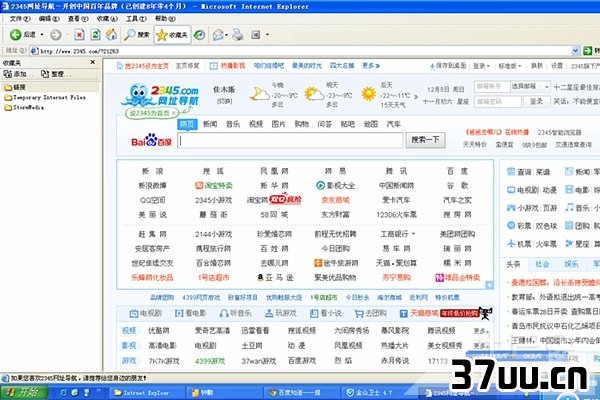Expand 更多 link in top navigation strip
This screenshot has width=600, height=400.
(370, 66)
